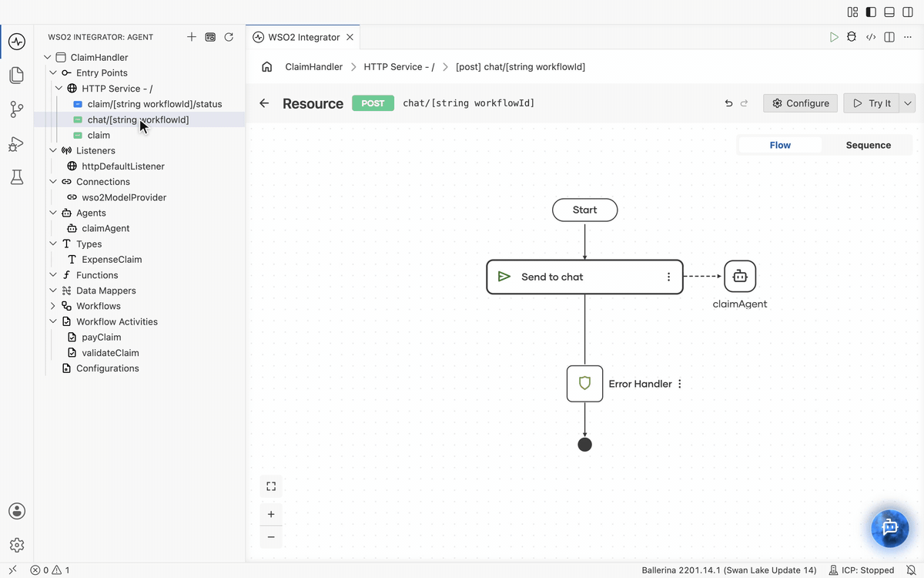Open the Run and Debug icon
Image resolution: width=924 pixels, height=578 pixels.
[17, 143]
